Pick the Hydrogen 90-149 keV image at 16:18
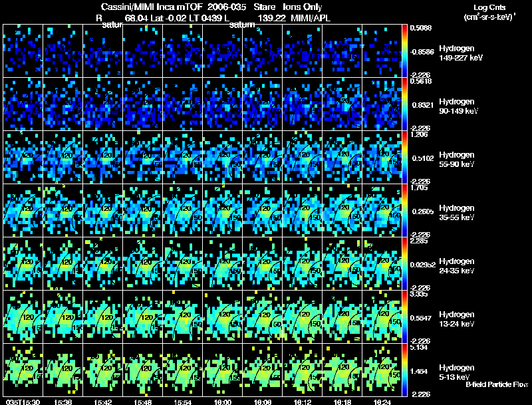The height and width of the screenshot is (405, 532). coord(342,104)
